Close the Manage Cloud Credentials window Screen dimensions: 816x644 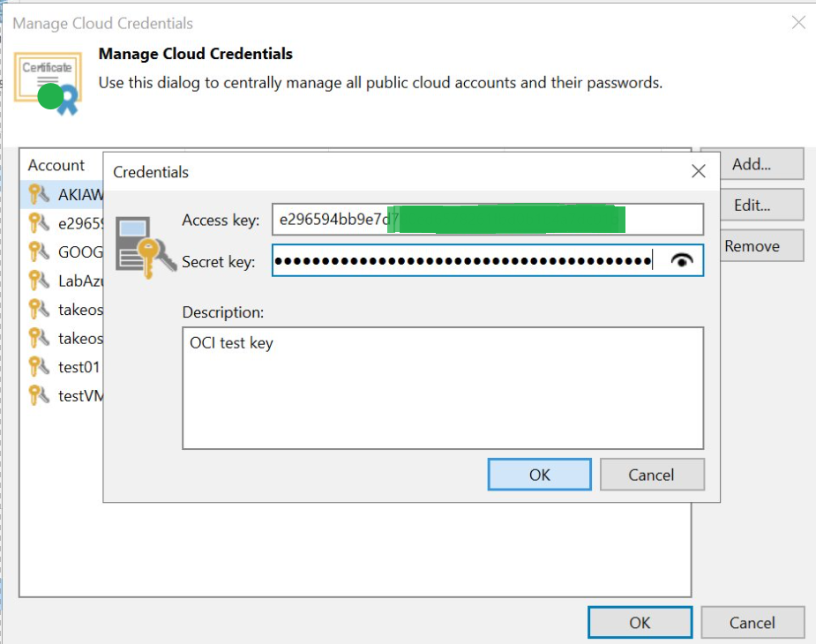tap(798, 22)
